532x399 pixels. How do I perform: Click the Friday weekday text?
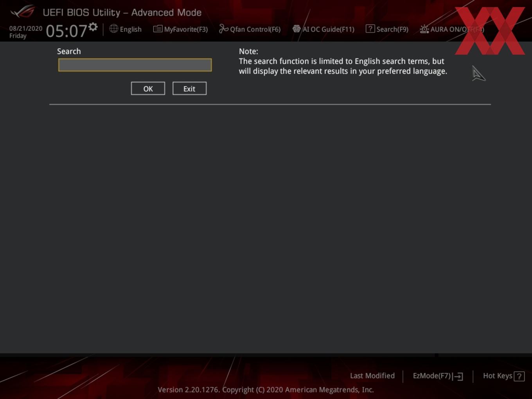point(18,36)
